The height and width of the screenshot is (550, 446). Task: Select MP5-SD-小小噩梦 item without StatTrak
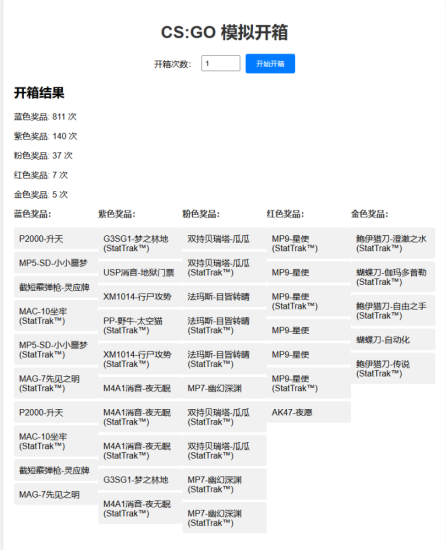click(x=56, y=263)
